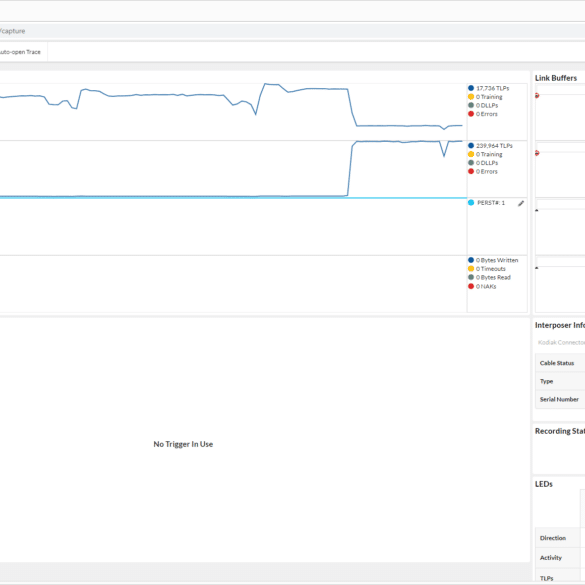Edit the PERST# signal with pencil icon
Viewport: 585px width, 585px height.
521,203
